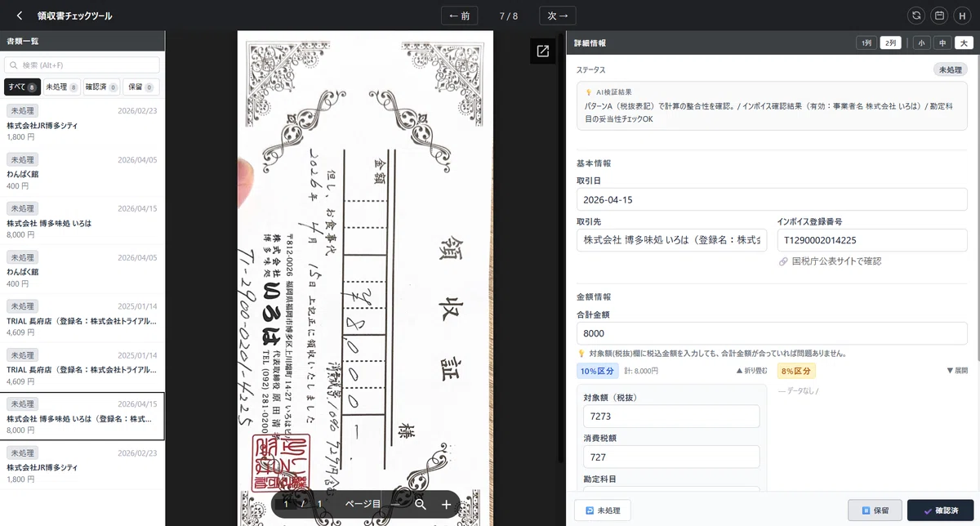Viewport: 980px width, 526px height.
Task: Open the user avatar menu labeled H
Action: tap(963, 16)
